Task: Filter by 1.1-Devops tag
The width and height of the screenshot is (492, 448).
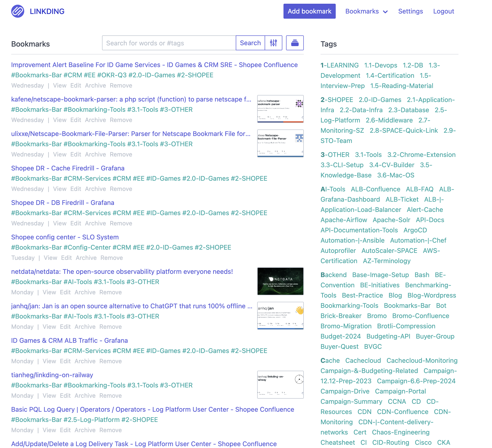Action: [380, 65]
